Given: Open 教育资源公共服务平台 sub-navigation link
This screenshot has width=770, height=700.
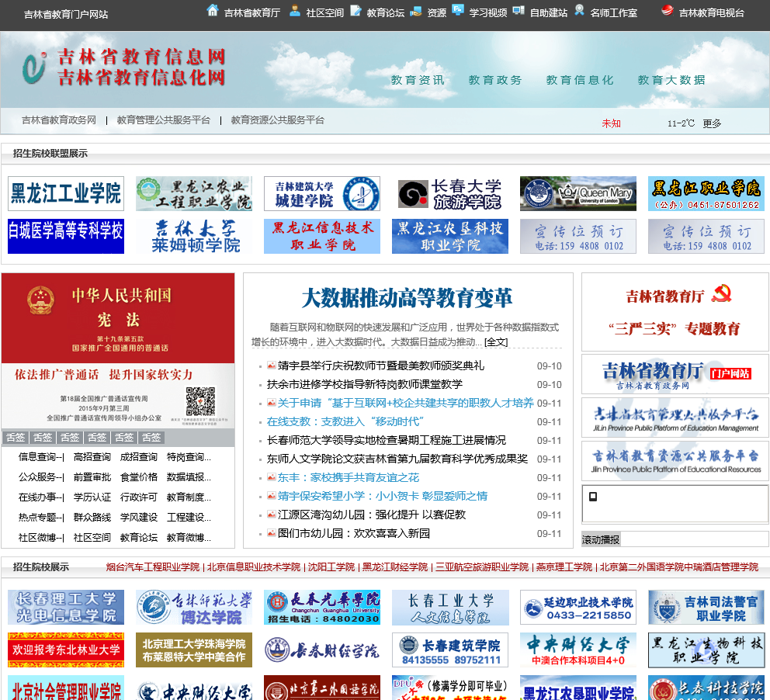Looking at the screenshot, I should click(x=277, y=120).
